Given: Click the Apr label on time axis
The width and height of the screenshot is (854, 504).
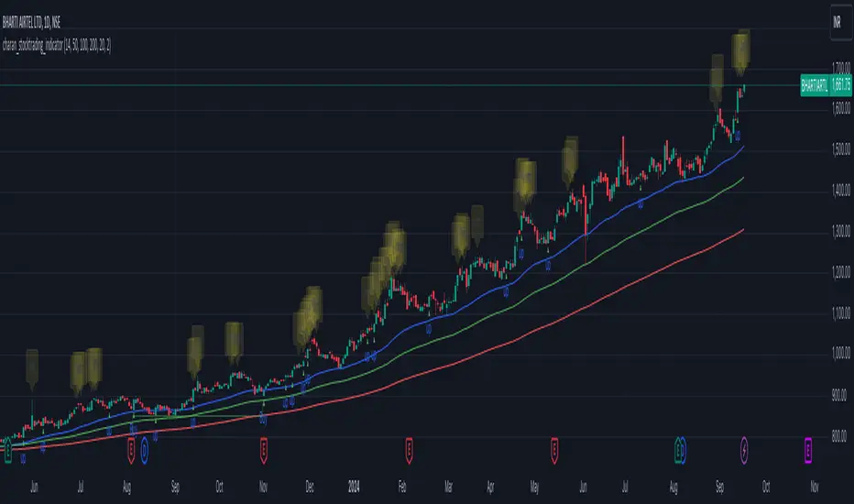Looking at the screenshot, I should 490,488.
